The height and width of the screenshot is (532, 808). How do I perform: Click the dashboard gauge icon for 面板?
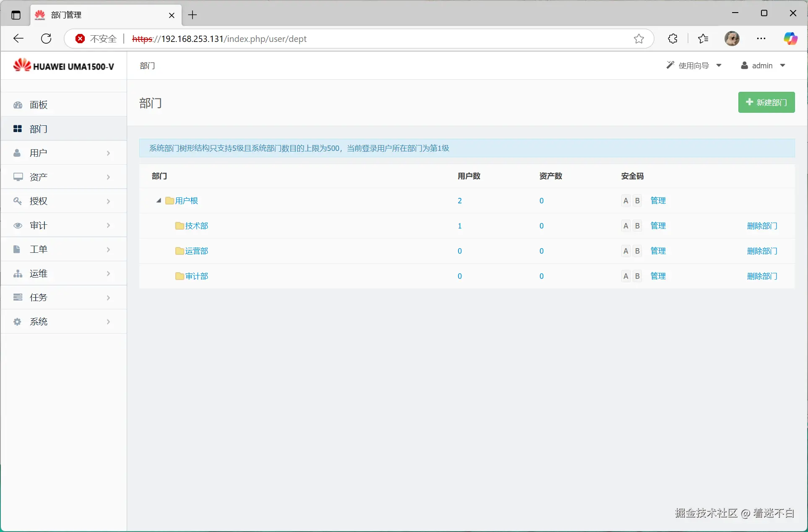click(x=18, y=105)
